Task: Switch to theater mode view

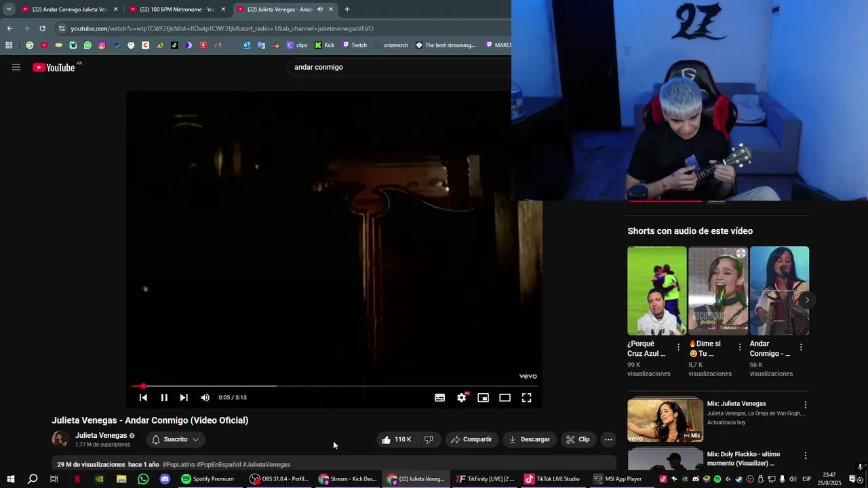Action: pyautogui.click(x=505, y=398)
